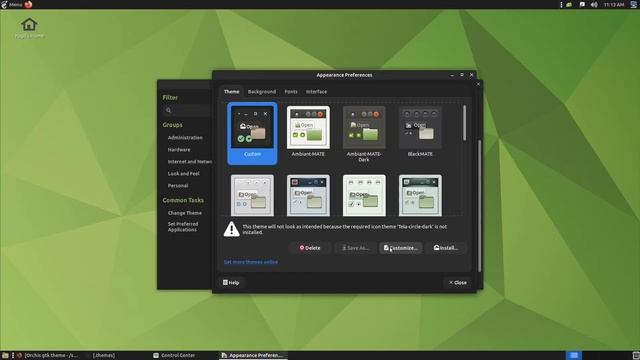This screenshot has width=640, height=360.
Task: Click the Control Center Filter search field
Action: pos(187,110)
